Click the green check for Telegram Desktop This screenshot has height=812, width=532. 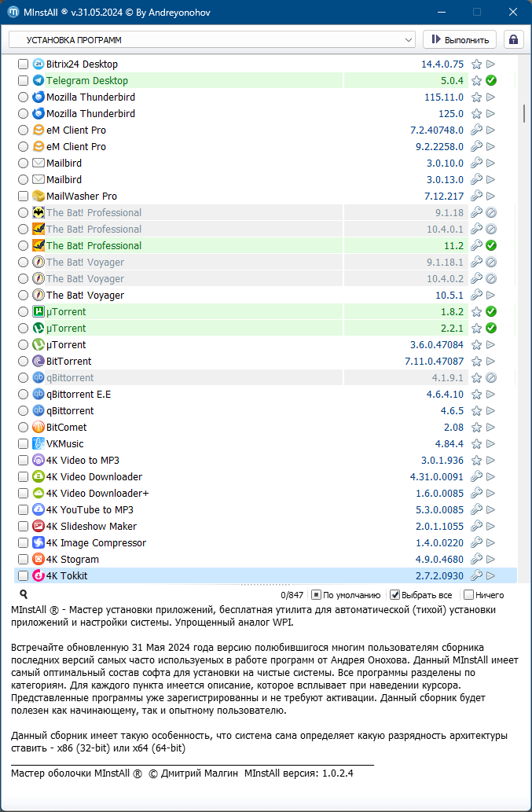pos(491,81)
